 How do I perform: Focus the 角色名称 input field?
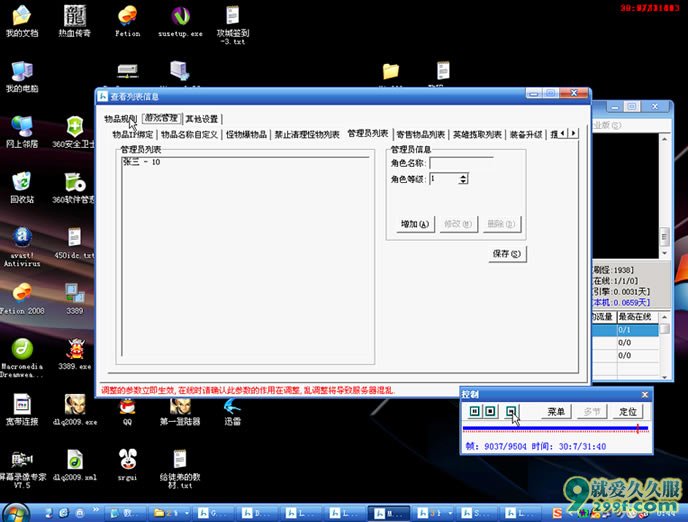461,163
